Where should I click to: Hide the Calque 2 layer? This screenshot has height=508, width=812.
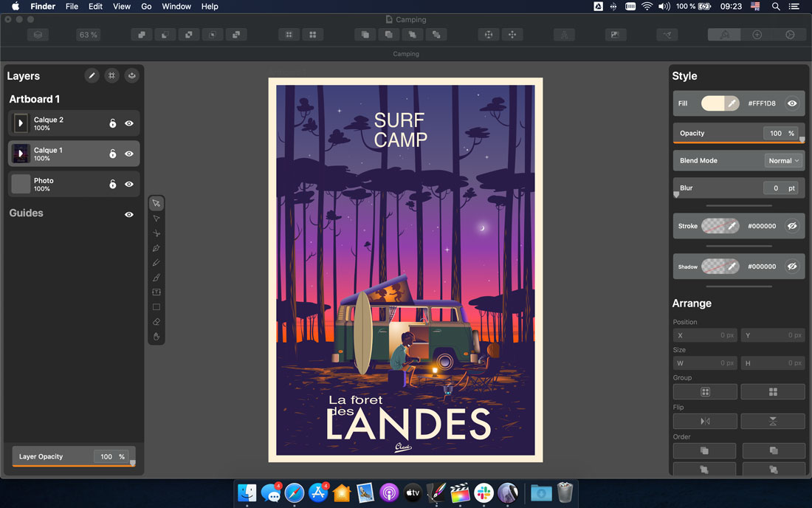pos(128,123)
